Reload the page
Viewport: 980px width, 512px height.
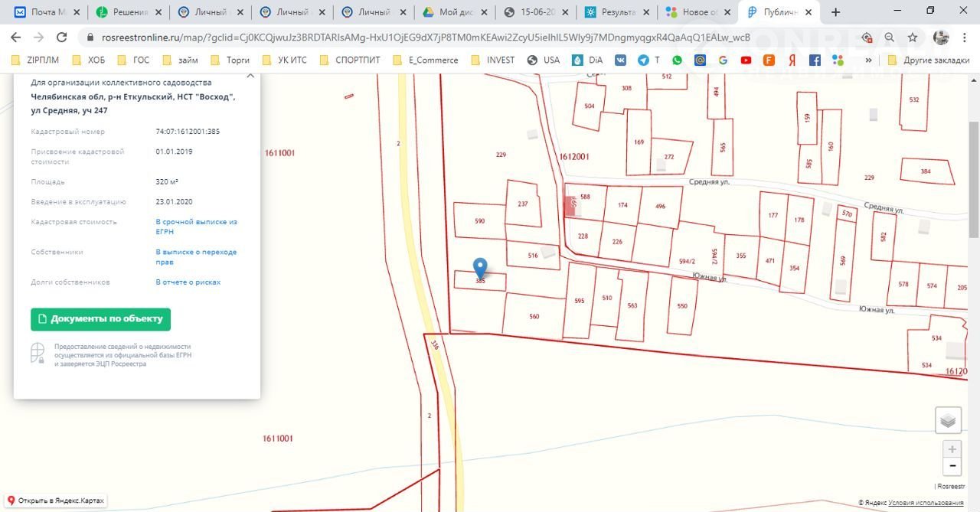pyautogui.click(x=62, y=38)
